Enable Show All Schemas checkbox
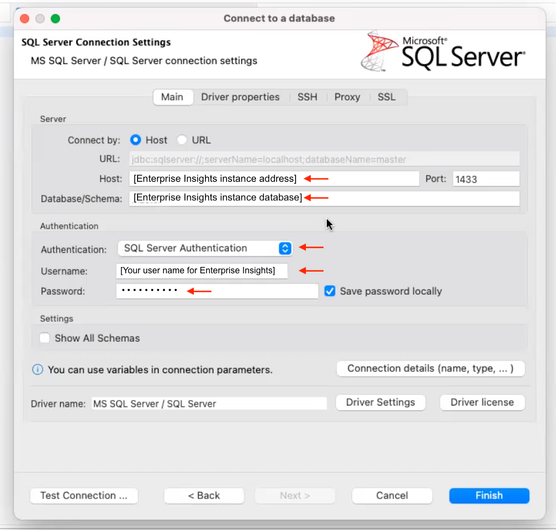 (45, 338)
